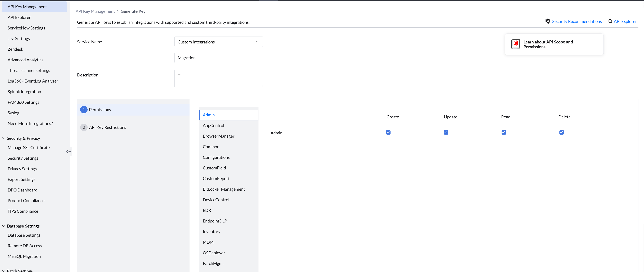
Task: Toggle the Admin Delete checkbox
Action: click(561, 133)
